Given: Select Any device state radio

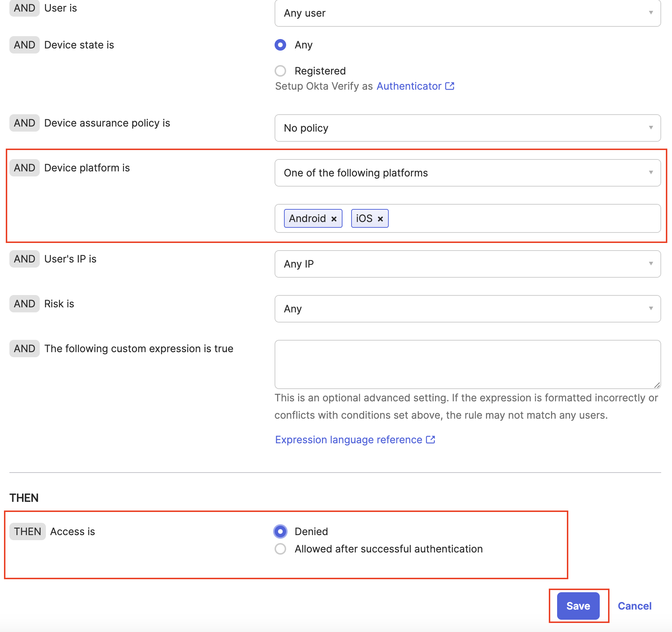Looking at the screenshot, I should click(280, 45).
